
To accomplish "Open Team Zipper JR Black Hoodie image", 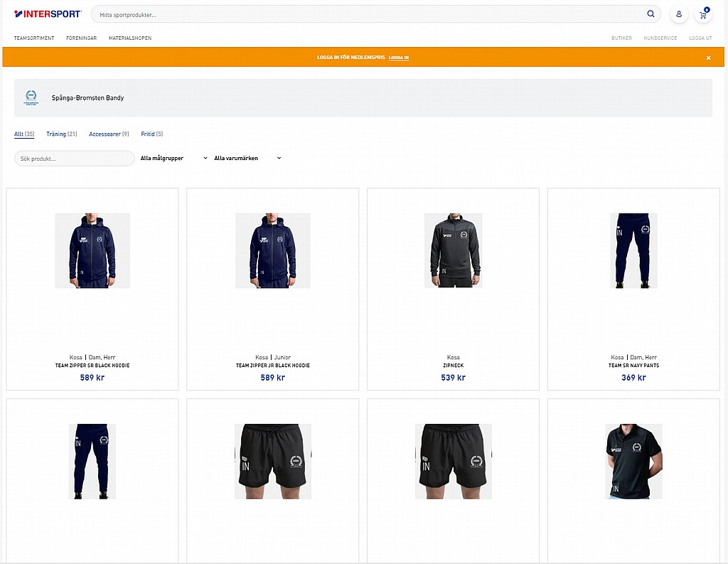I will (273, 251).
